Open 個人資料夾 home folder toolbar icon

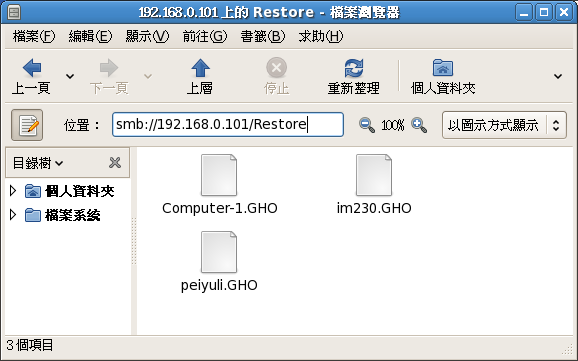(x=443, y=68)
